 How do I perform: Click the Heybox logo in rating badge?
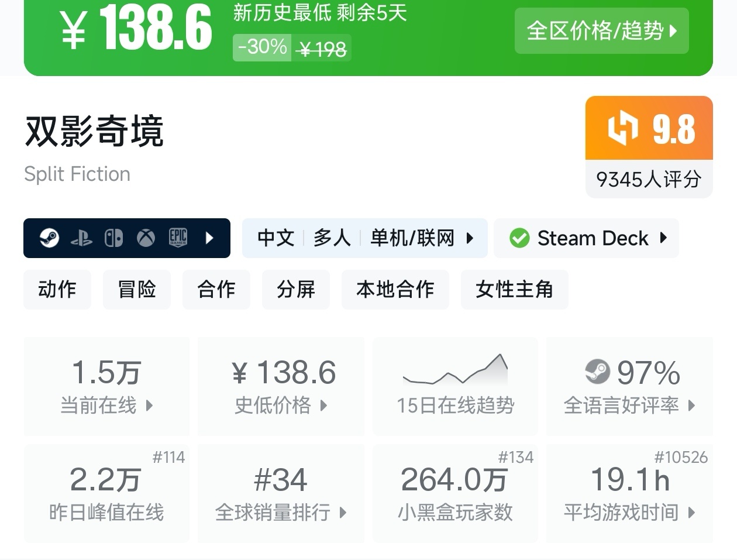coord(622,128)
